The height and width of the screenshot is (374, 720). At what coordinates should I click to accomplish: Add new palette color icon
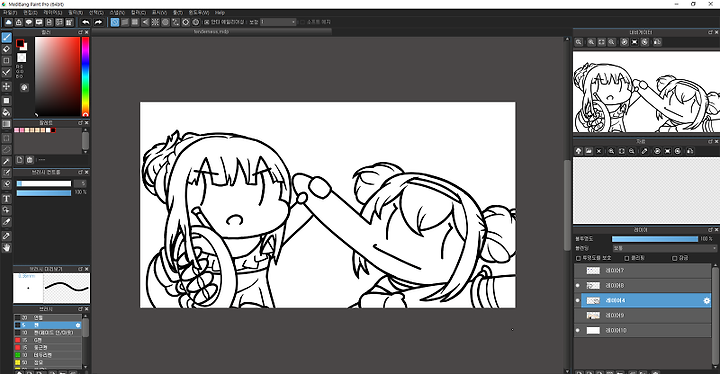click(x=20, y=160)
